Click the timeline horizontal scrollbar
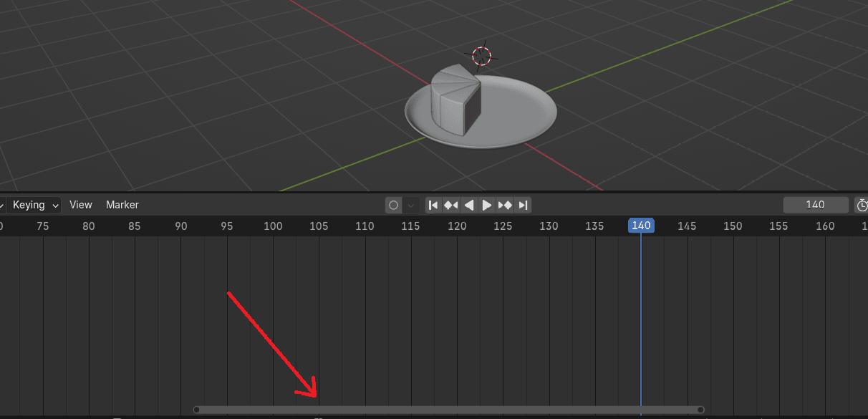 point(448,410)
